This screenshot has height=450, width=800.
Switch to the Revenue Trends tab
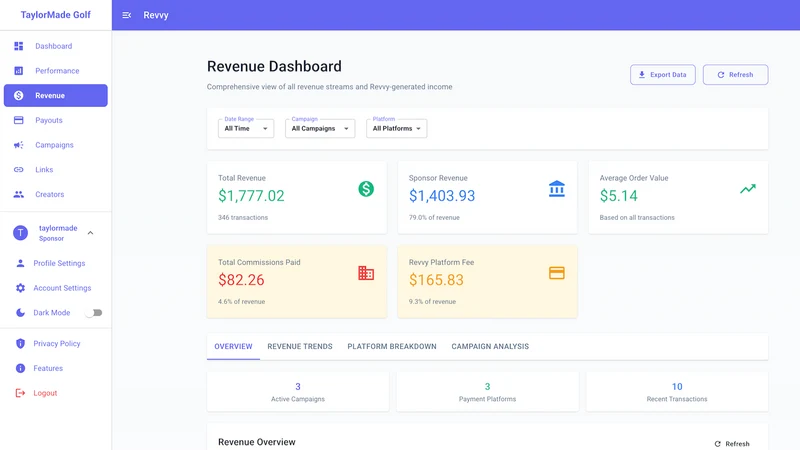(x=300, y=346)
